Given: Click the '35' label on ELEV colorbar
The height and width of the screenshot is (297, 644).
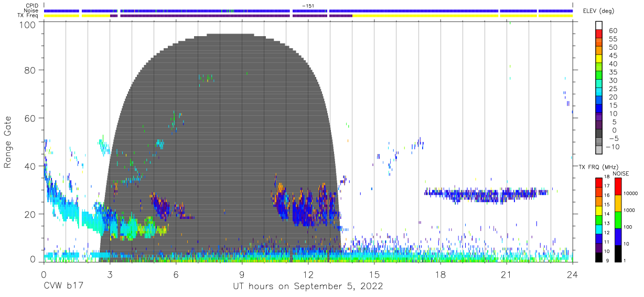Looking at the screenshot, I should (x=613, y=72).
